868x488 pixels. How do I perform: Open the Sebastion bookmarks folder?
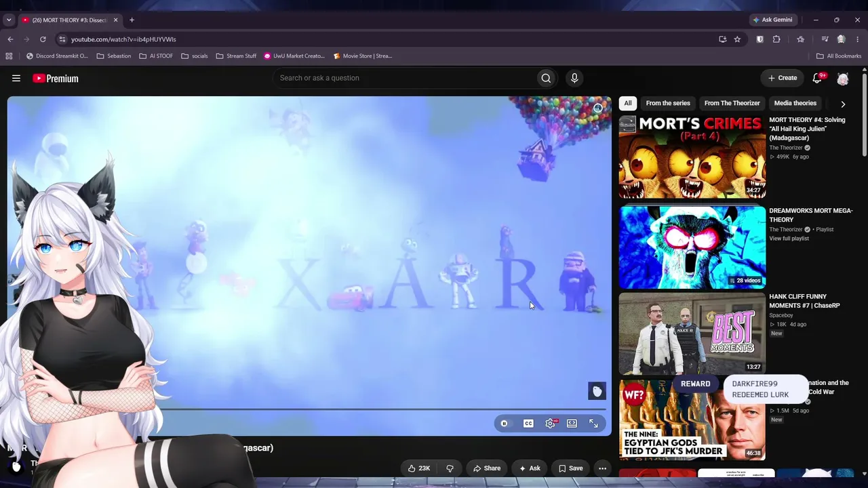coord(114,56)
